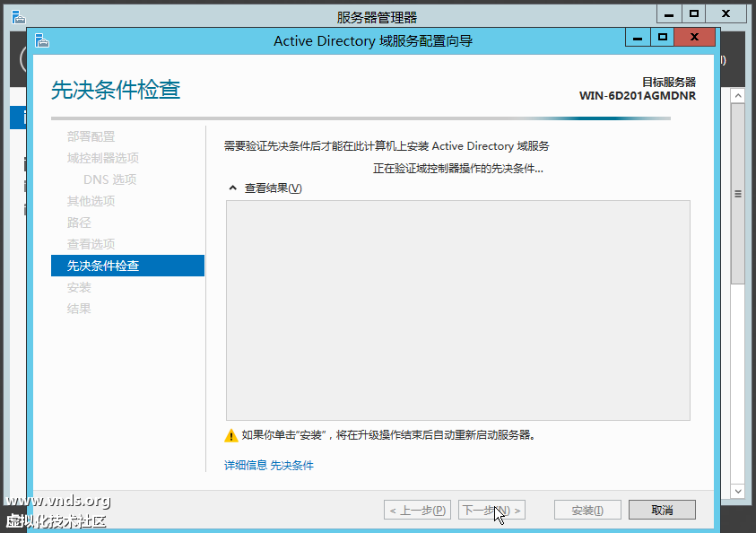Select highlighted 先决条件检查 step

[127, 266]
